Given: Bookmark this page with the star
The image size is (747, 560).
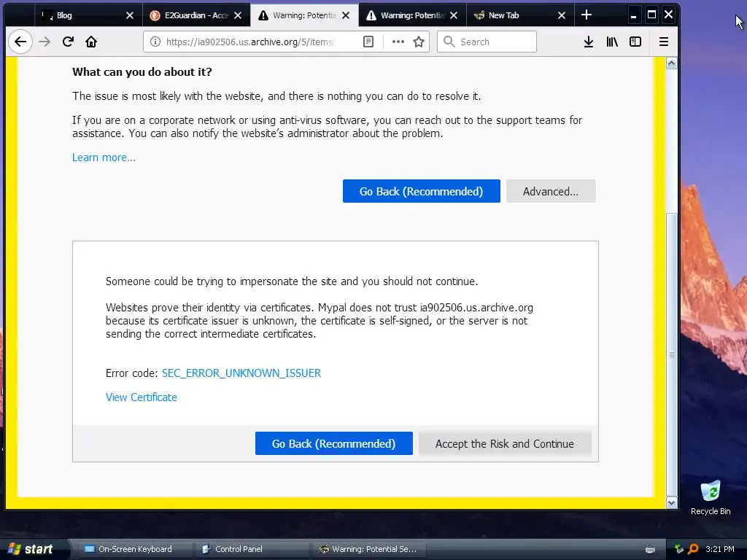Looking at the screenshot, I should pyautogui.click(x=419, y=42).
